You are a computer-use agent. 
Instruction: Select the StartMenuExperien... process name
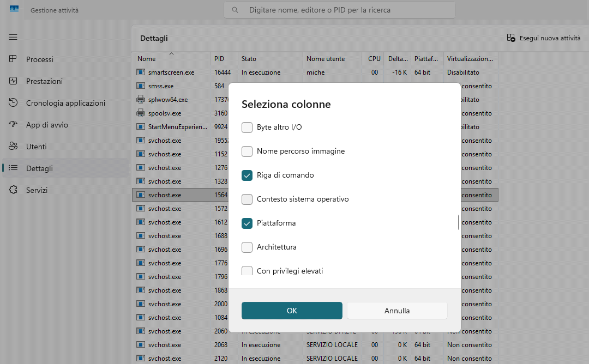click(177, 127)
